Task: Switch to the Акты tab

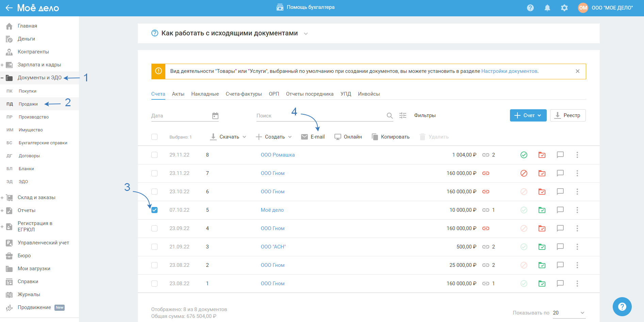Action: pos(178,94)
